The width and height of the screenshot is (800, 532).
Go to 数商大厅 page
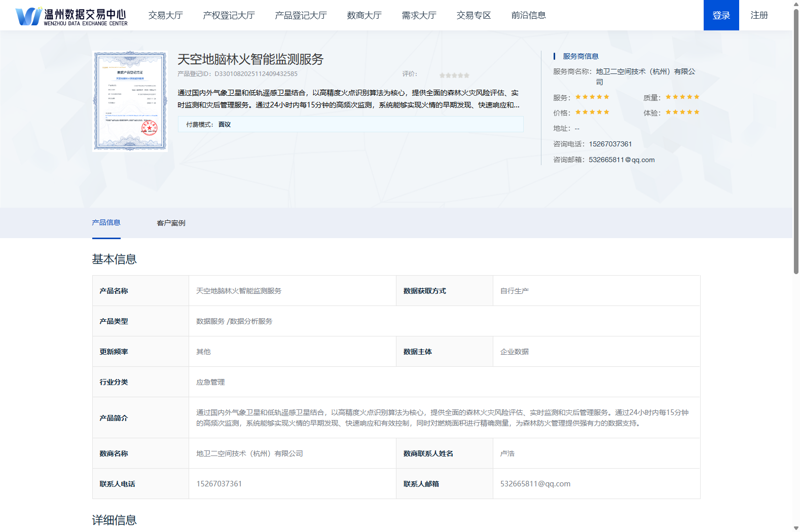(x=364, y=15)
